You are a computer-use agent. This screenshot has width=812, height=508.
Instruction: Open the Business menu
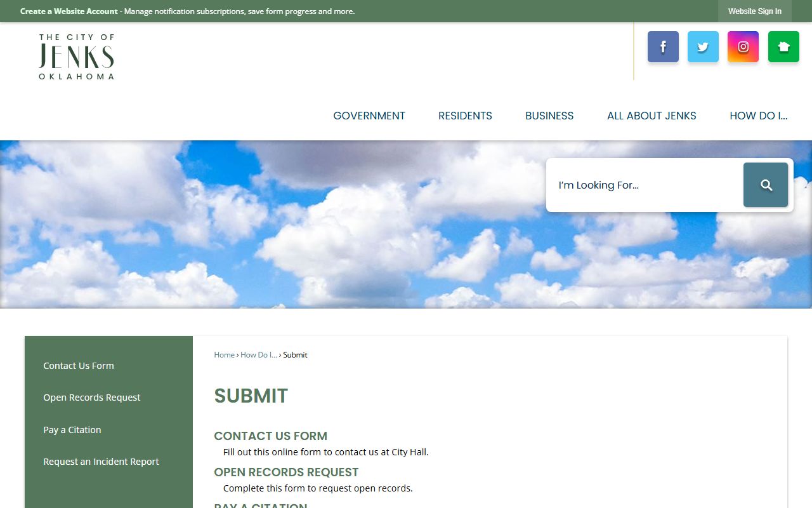tap(549, 116)
